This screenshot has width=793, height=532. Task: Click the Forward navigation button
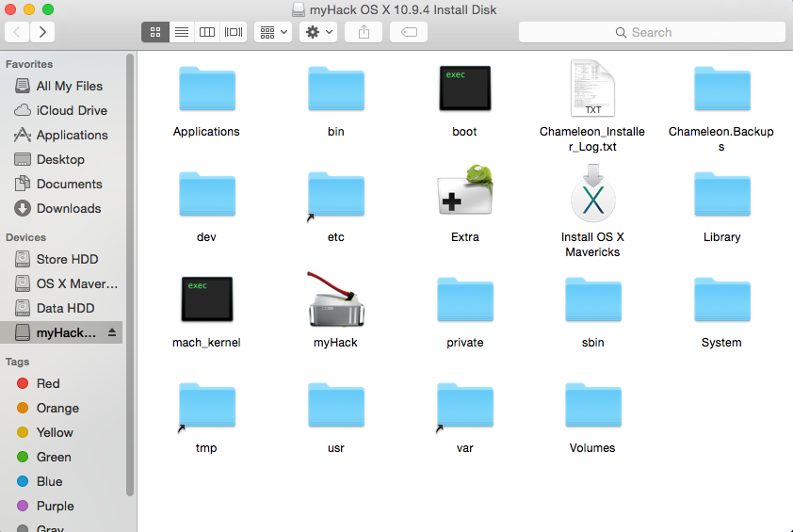click(42, 32)
